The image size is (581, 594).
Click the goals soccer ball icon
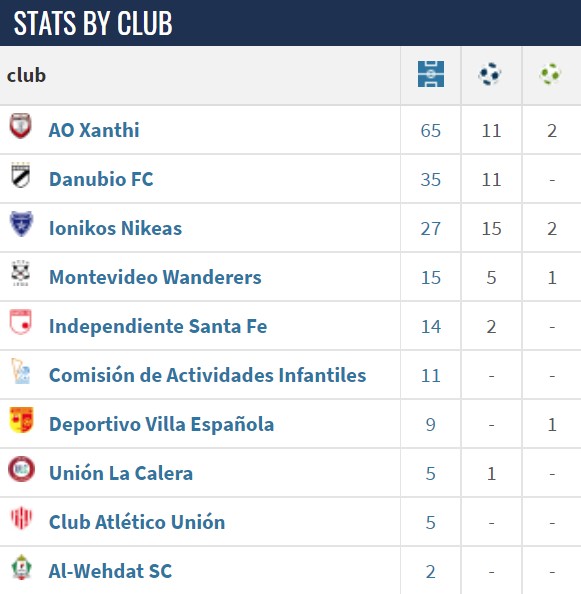pyautogui.click(x=490, y=74)
